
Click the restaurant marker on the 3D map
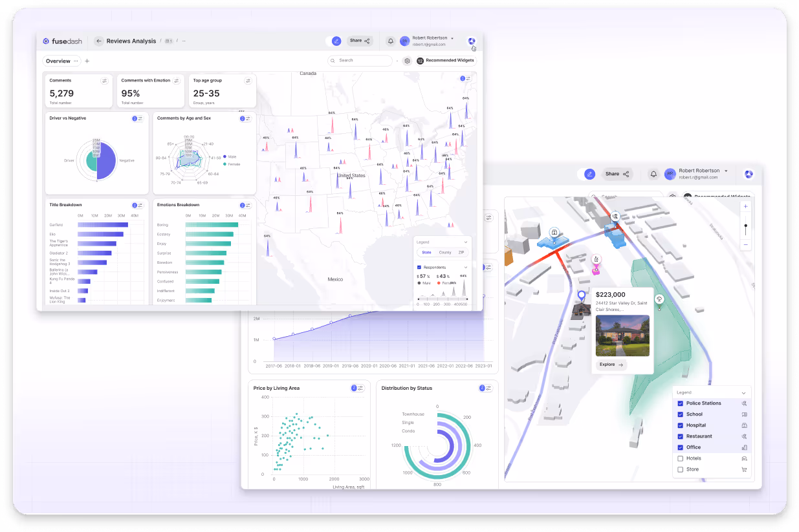616,217
